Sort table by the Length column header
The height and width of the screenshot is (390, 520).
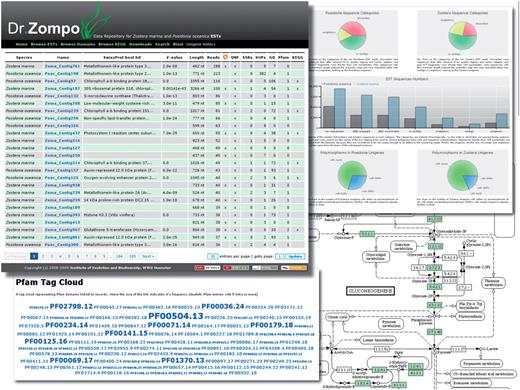(x=197, y=57)
